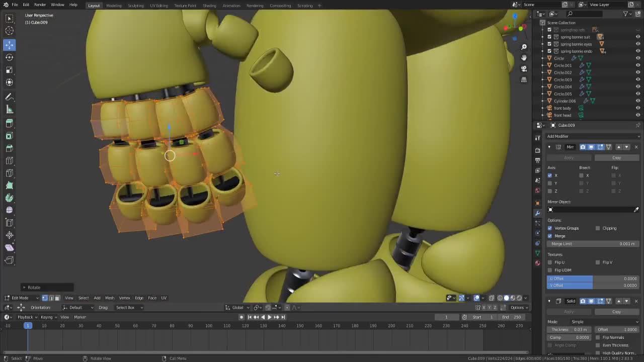
Task: Select the Cursor tool in the toolbar
Action: (x=9, y=31)
